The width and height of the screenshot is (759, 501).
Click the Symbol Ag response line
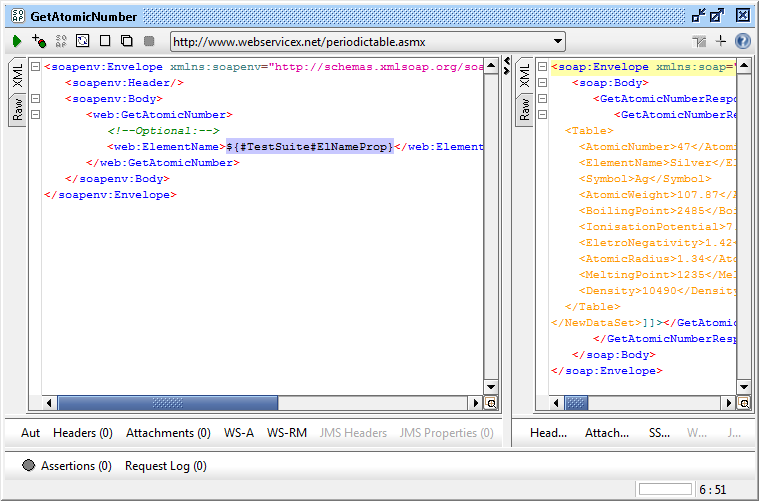645,179
